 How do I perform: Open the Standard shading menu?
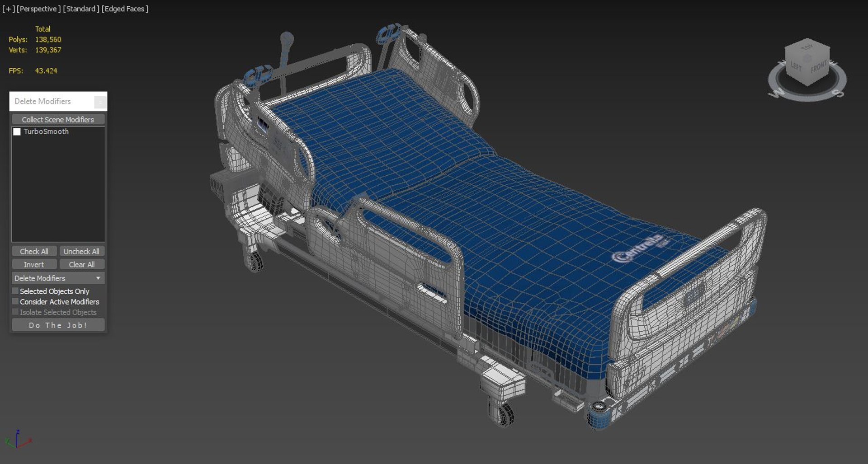pyautogui.click(x=81, y=9)
